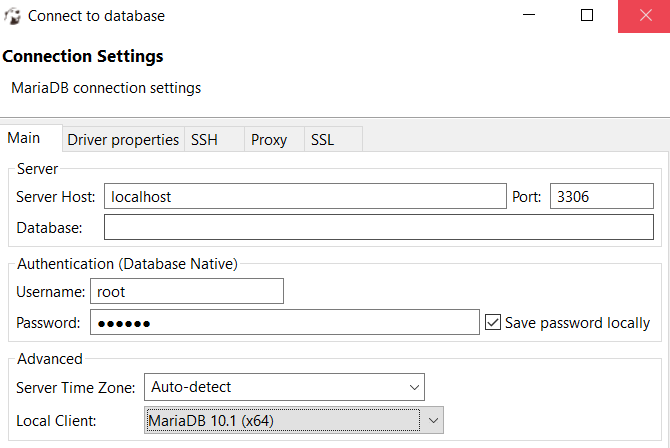Focus the Port field showing 3306
This screenshot has height=448, width=670.
pos(601,197)
